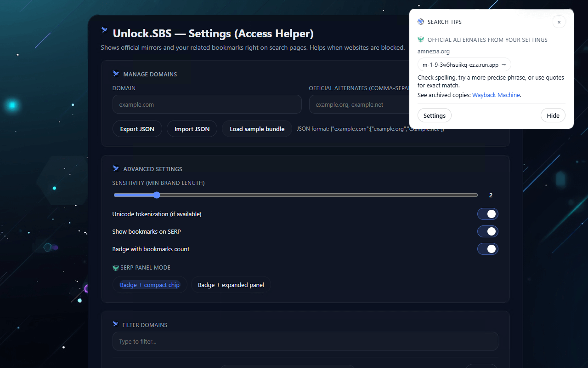The image size is (588, 368).
Task: Adjust the sensitivity slider handle
Action: click(157, 195)
